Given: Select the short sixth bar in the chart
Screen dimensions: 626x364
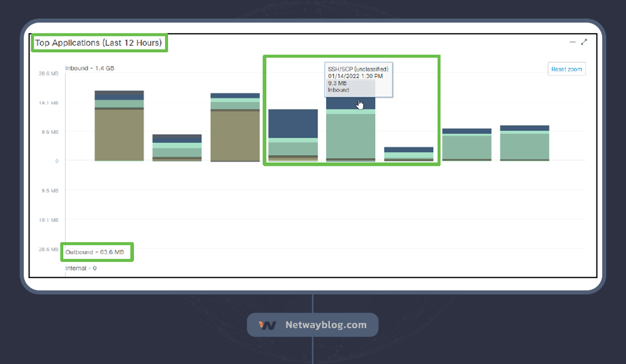Looking at the screenshot, I should click(x=409, y=154).
